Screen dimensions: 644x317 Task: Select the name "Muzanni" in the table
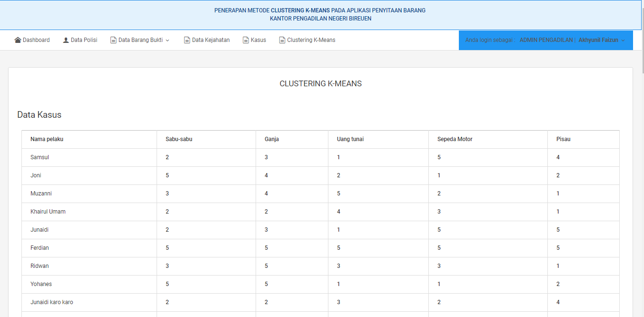tap(41, 194)
